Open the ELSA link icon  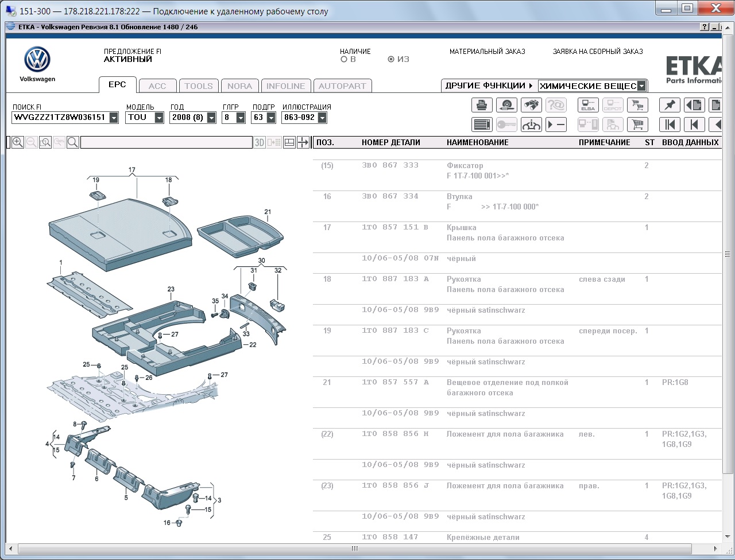click(588, 105)
